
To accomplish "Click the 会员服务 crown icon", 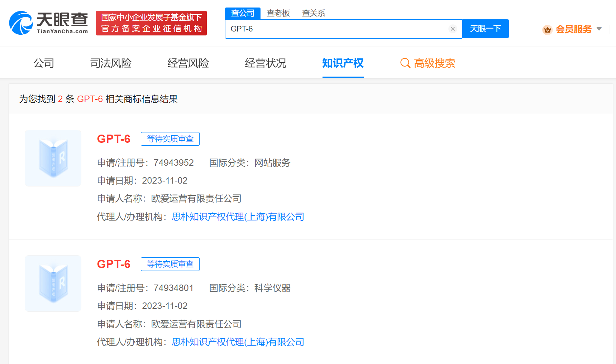I will 547,29.
